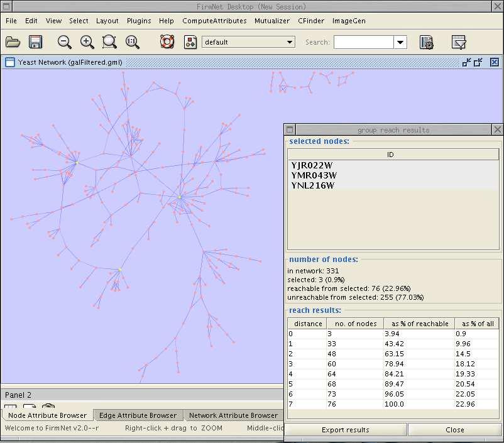Click the 'Yeast Network (galFiltered.gml)' window title
Screen dimensions: 504x443
coord(70,62)
